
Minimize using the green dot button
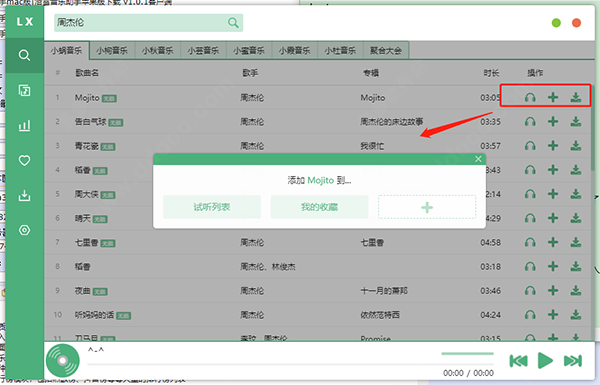[x=556, y=23]
